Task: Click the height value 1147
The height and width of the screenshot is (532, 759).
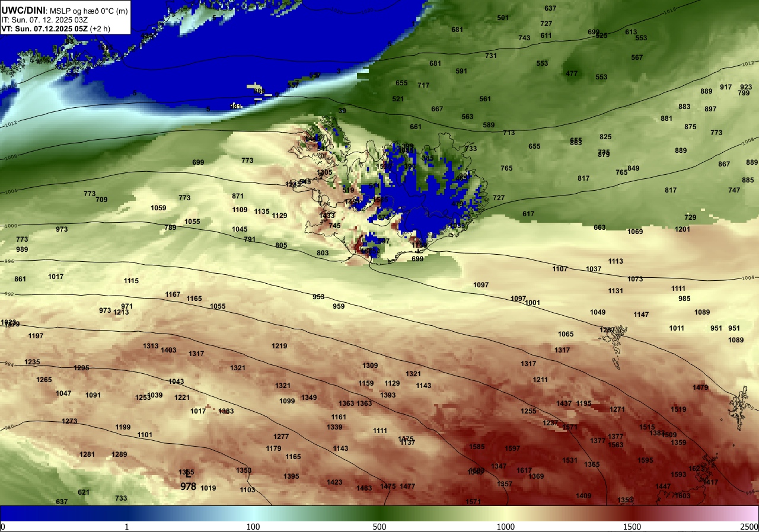Action: (x=641, y=315)
